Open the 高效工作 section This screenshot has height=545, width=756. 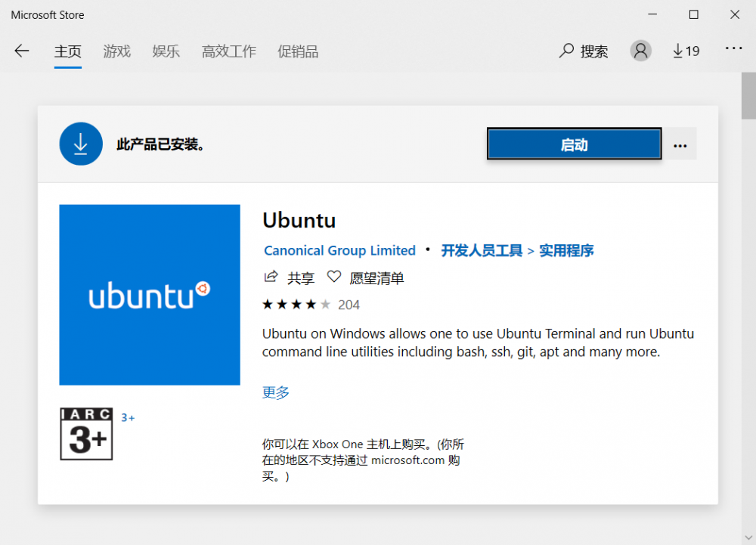pyautogui.click(x=228, y=51)
